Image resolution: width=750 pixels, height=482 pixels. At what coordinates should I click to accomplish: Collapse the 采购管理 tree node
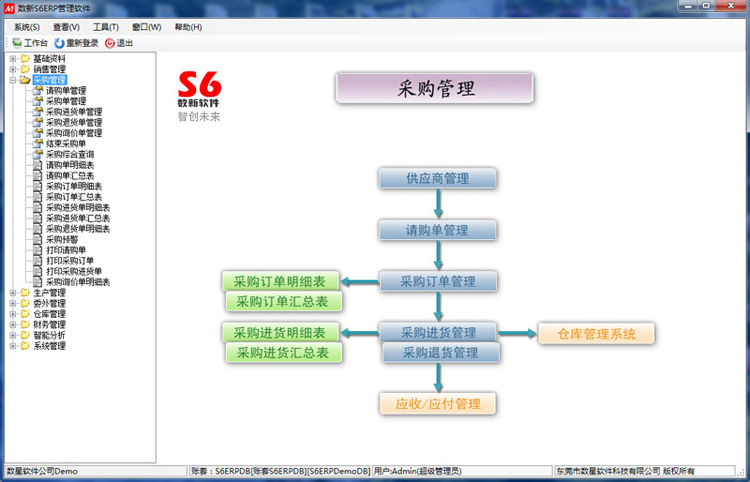pyautogui.click(x=13, y=80)
